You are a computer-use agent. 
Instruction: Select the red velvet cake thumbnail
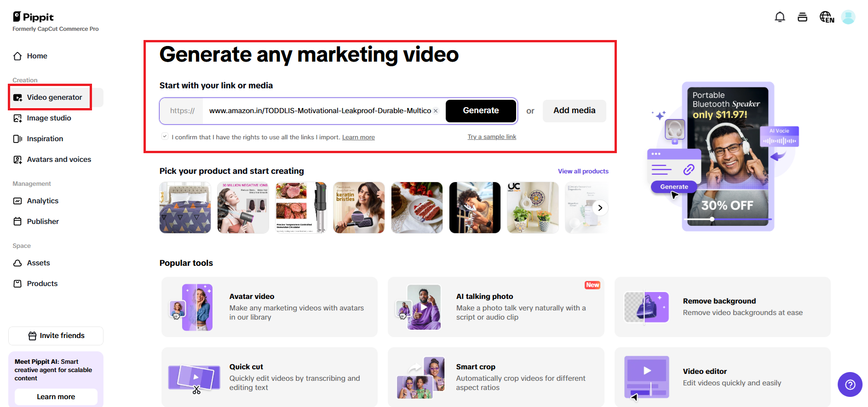tap(417, 207)
